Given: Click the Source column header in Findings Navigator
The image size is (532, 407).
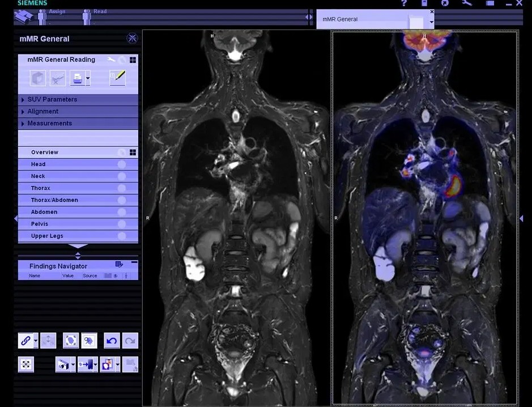Looking at the screenshot, I should 90,275.
